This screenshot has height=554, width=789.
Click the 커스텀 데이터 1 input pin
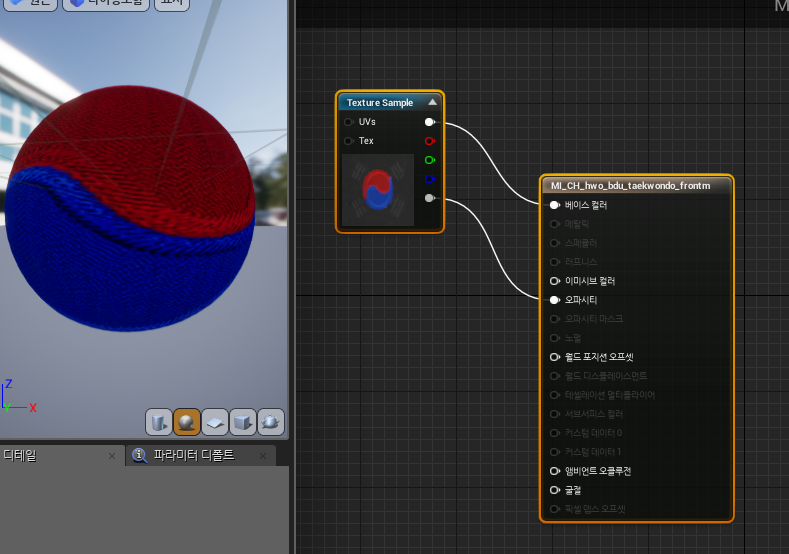555,452
